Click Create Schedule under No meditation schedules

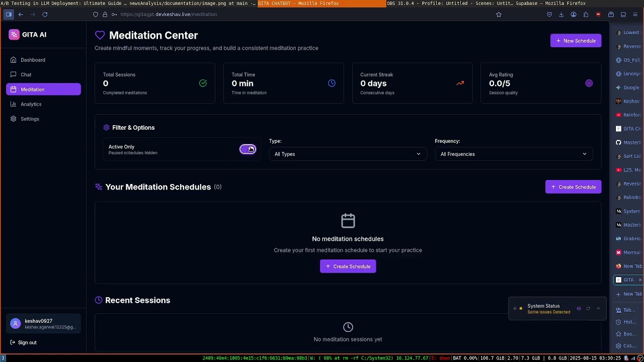click(x=348, y=266)
